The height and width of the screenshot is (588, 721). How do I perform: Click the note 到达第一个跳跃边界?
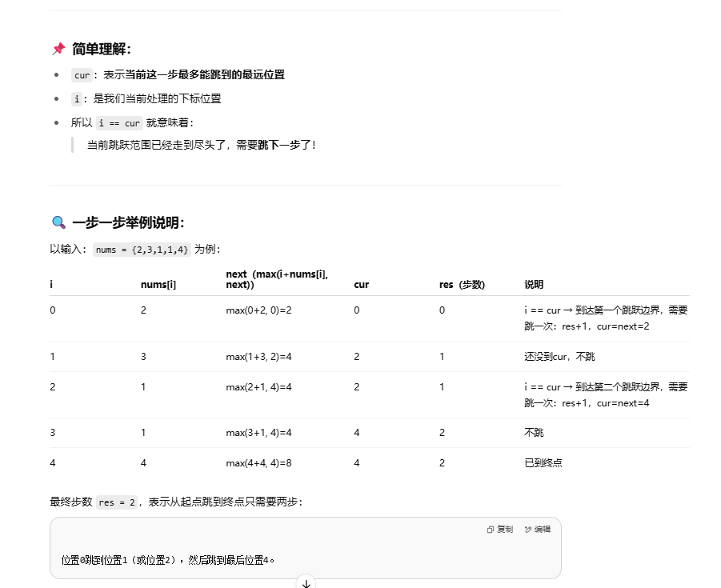point(619,310)
